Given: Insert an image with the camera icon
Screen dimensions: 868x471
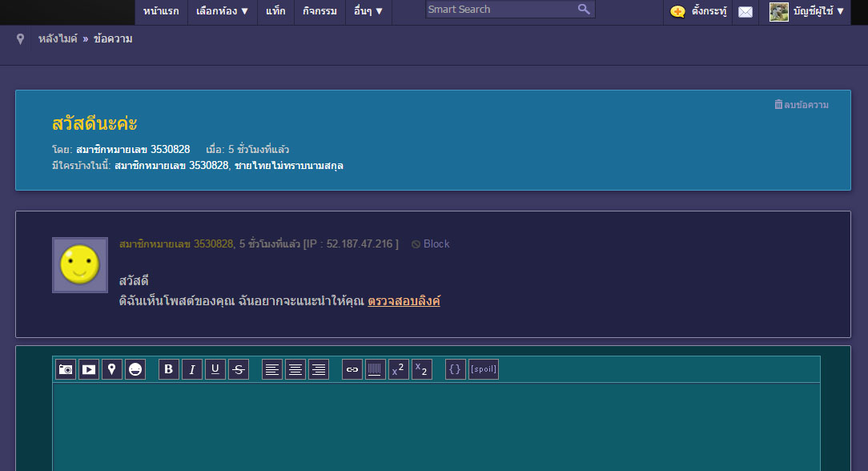Looking at the screenshot, I should 66,369.
